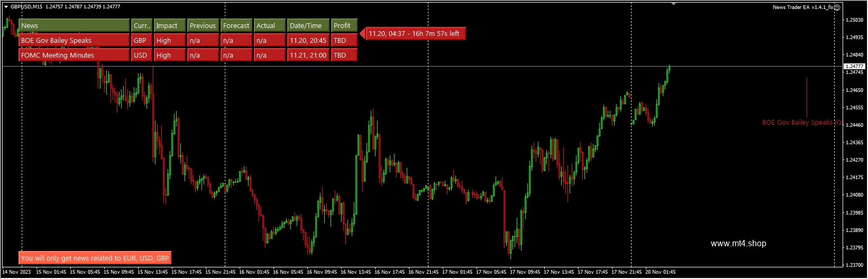
Task: Click the USD currency cell
Action: click(141, 55)
